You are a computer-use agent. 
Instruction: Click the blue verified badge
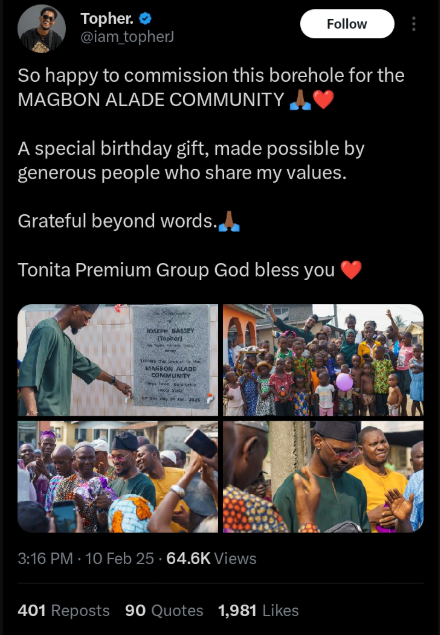145,18
